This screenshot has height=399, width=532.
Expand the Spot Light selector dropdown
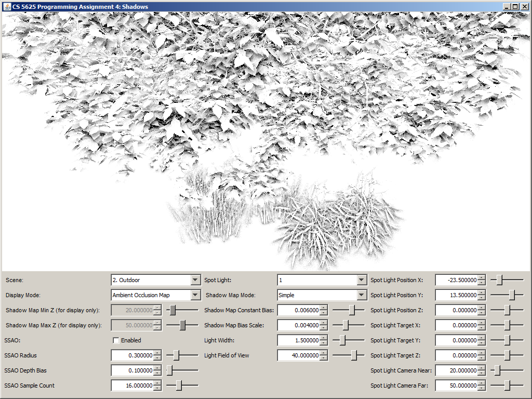362,280
